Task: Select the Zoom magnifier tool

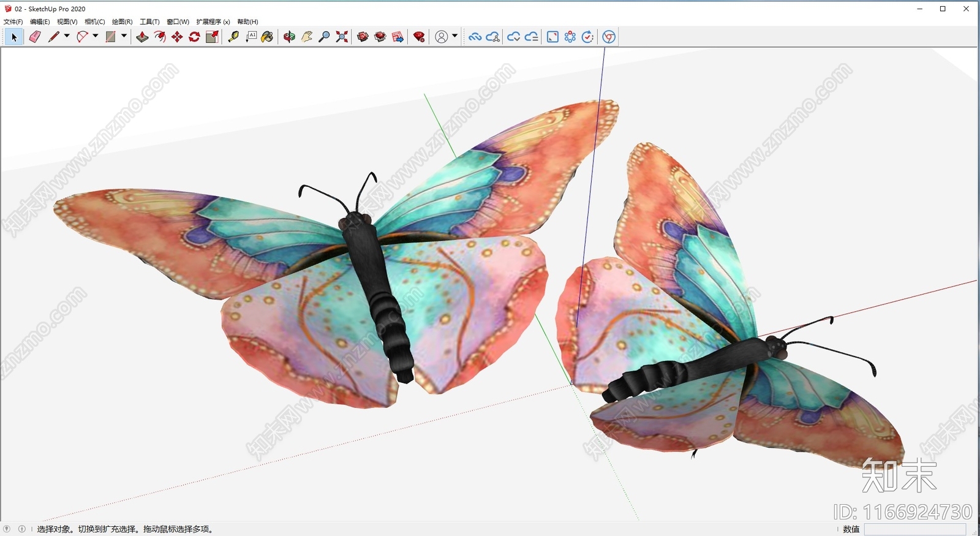Action: (325, 37)
